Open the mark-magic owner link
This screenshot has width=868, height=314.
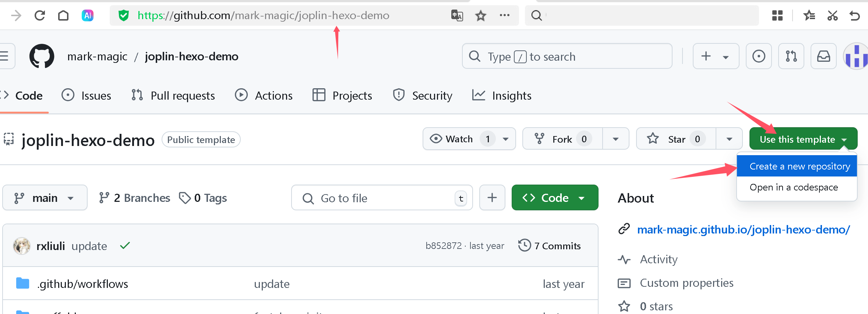pyautogui.click(x=97, y=56)
